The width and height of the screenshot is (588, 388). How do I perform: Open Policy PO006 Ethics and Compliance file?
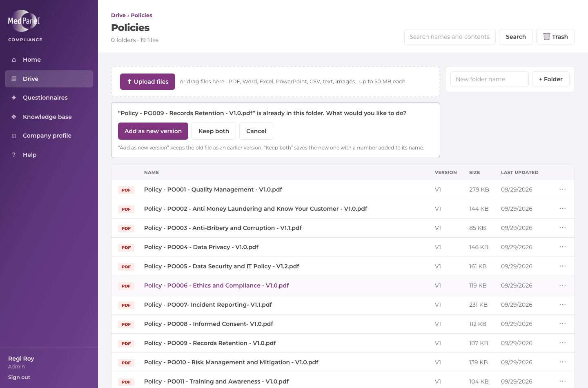point(216,285)
